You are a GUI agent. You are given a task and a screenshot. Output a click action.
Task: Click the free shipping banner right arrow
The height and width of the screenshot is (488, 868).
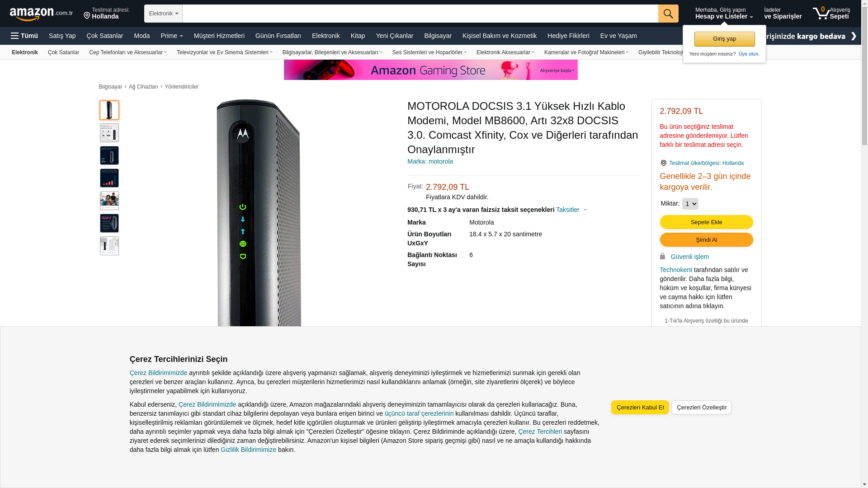click(x=854, y=36)
